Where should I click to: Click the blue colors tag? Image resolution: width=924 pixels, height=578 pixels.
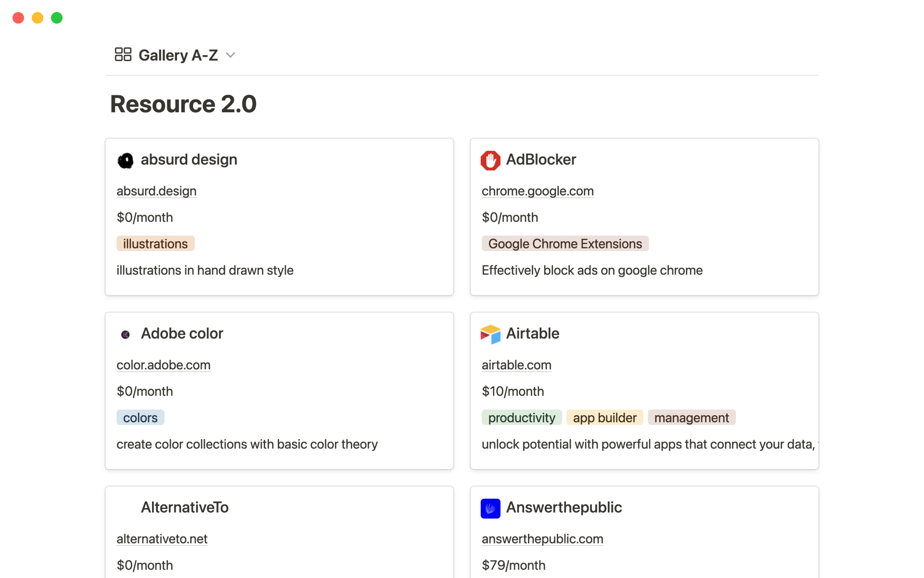point(140,418)
